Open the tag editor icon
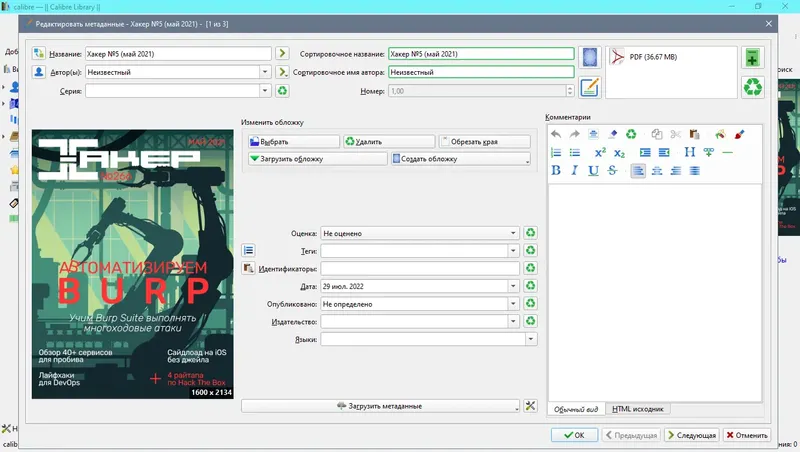The height and width of the screenshot is (452, 800). pyautogui.click(x=248, y=250)
